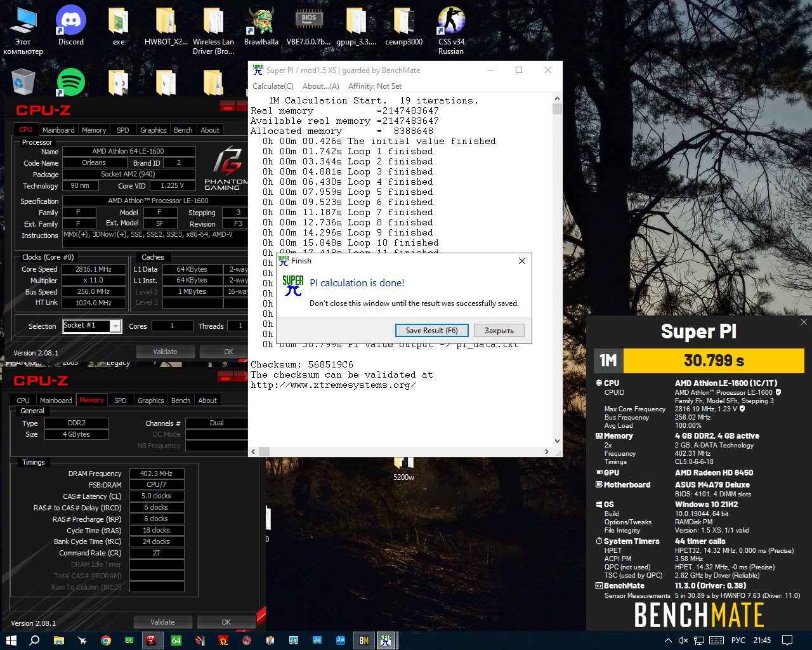This screenshot has width=812, height=650.
Task: Open the Discord desktop shortcut
Action: point(71,26)
